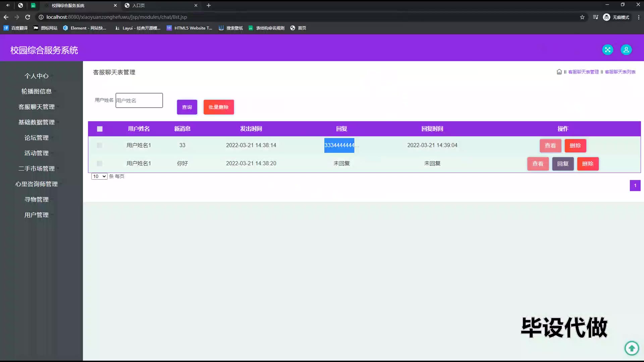The width and height of the screenshot is (644, 362).
Task: Reload the page using refresh icon
Action: click(28, 17)
